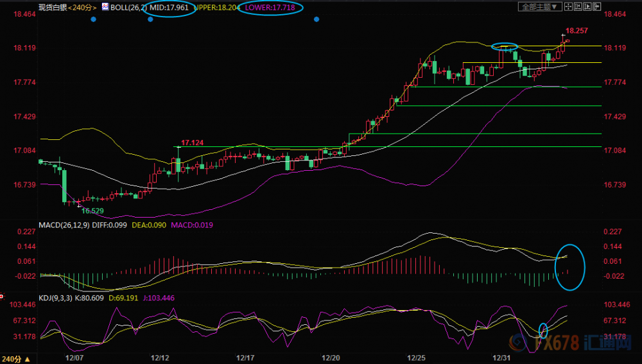Click the LOWER:17.718 value
The height and width of the screenshot is (364, 642).
click(270, 7)
